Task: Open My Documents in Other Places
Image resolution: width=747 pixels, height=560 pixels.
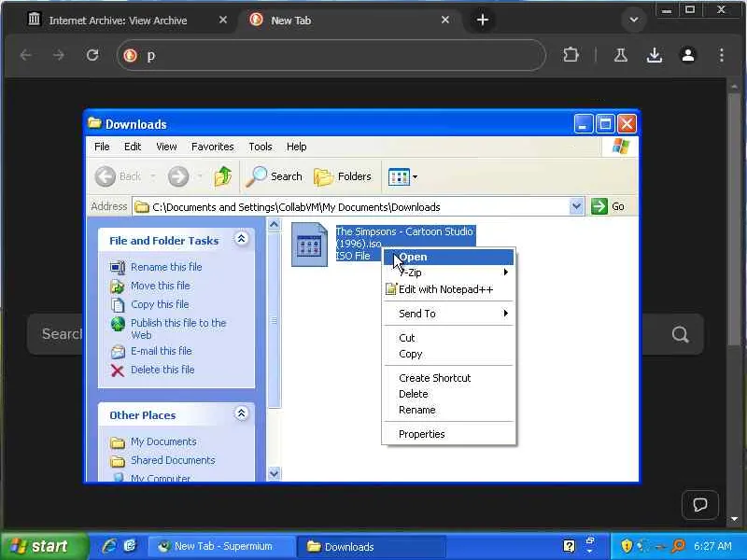Action: (163, 441)
